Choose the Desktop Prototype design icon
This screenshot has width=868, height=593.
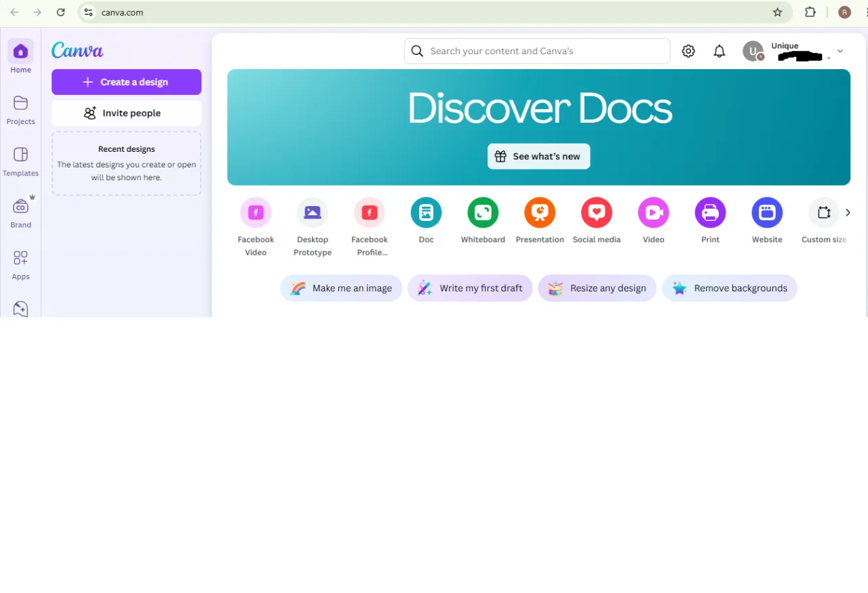313,213
